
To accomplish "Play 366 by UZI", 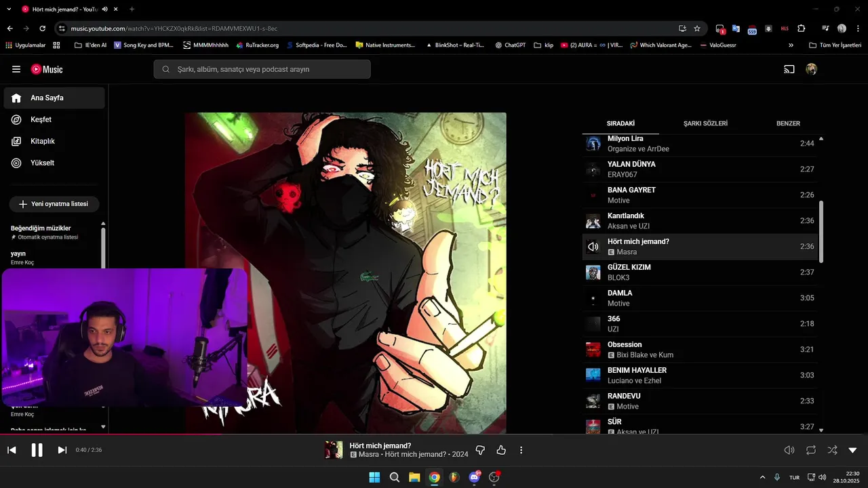I will pyautogui.click(x=700, y=324).
